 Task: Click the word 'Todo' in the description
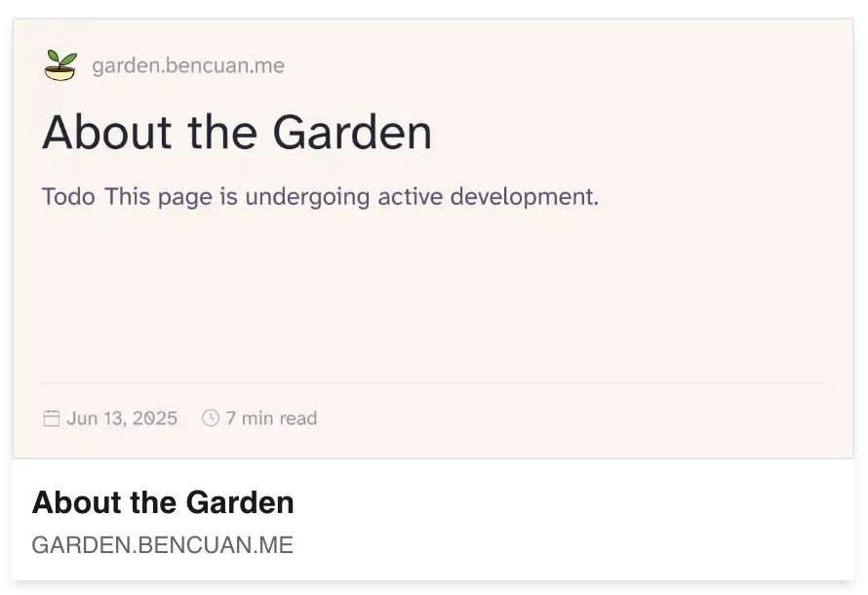click(x=68, y=197)
